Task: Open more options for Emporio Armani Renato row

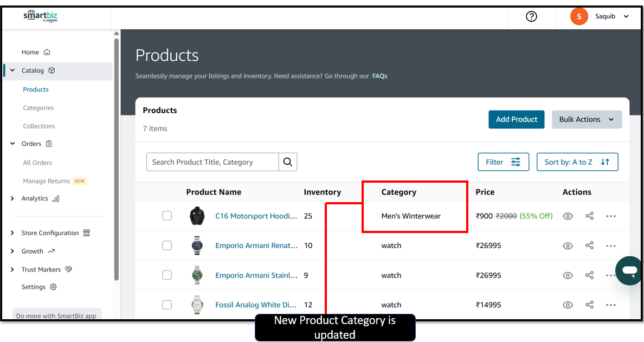Action: click(611, 246)
